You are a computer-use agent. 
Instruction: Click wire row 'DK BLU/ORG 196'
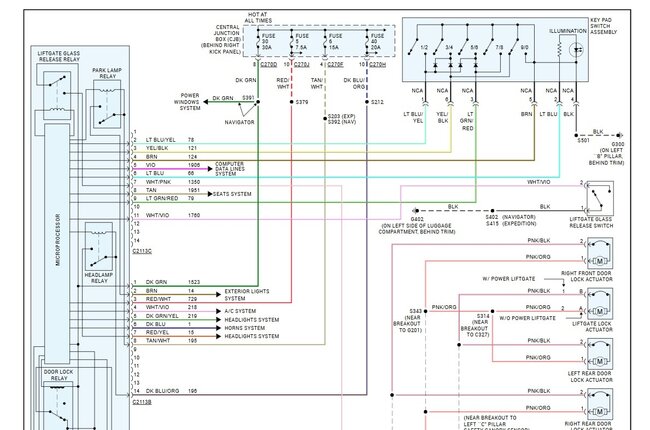pos(171,391)
